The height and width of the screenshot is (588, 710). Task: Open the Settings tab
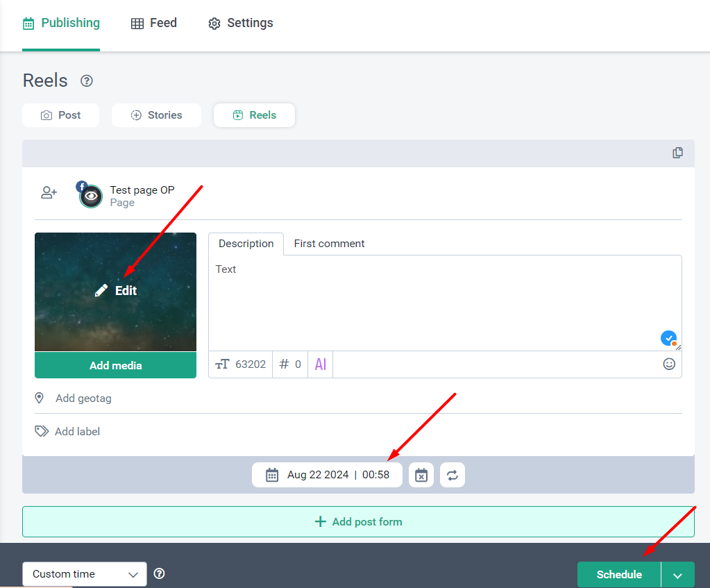tap(241, 24)
